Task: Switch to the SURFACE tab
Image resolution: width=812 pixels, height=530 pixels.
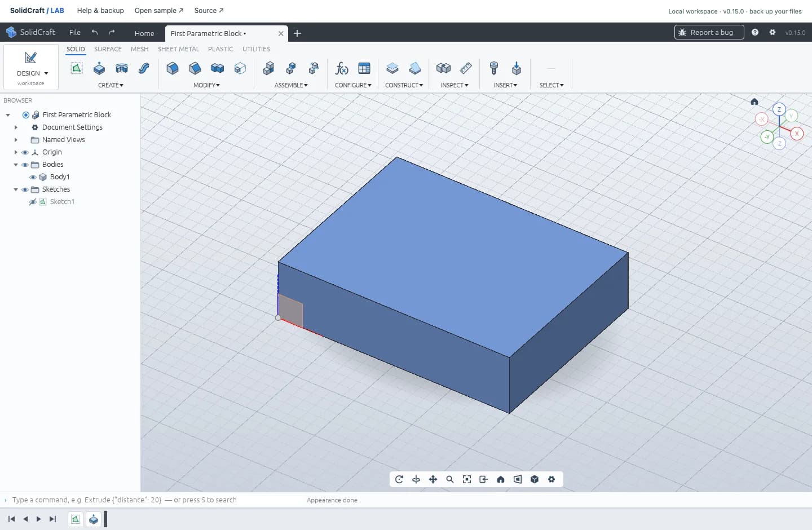Action: 108,49
